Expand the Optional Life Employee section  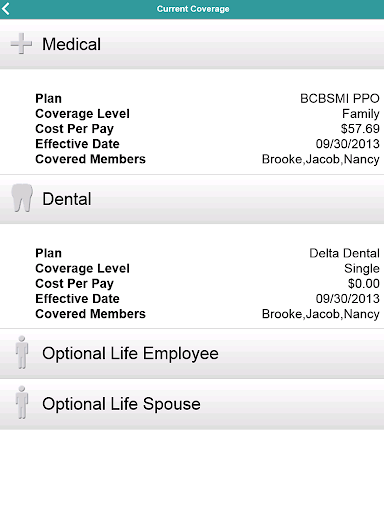(x=192, y=353)
